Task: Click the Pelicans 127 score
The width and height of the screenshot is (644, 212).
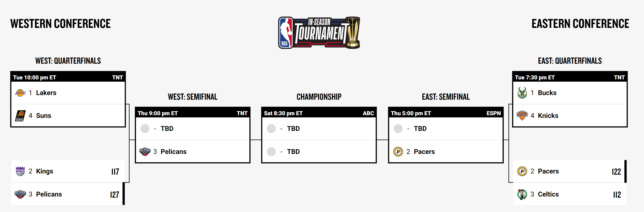Action: 114,195
